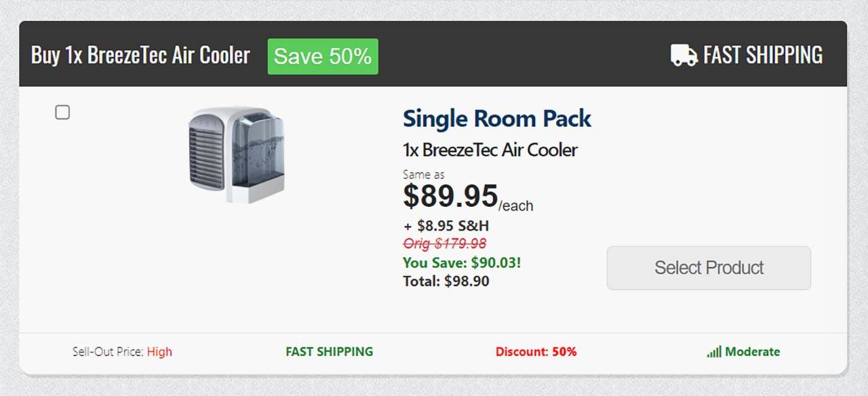Screen dimensions: 868x396
Task: Click the Total: $98.90 line
Action: [x=446, y=281]
